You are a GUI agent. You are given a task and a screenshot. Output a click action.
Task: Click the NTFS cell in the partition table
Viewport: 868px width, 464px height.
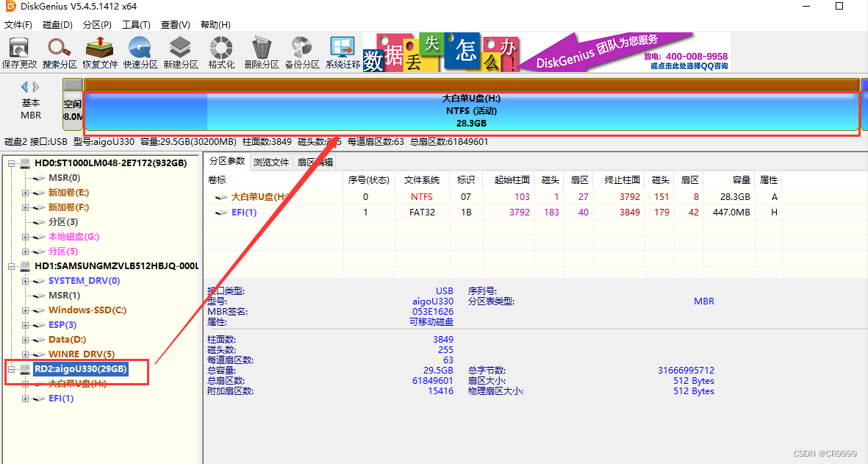[x=422, y=196]
